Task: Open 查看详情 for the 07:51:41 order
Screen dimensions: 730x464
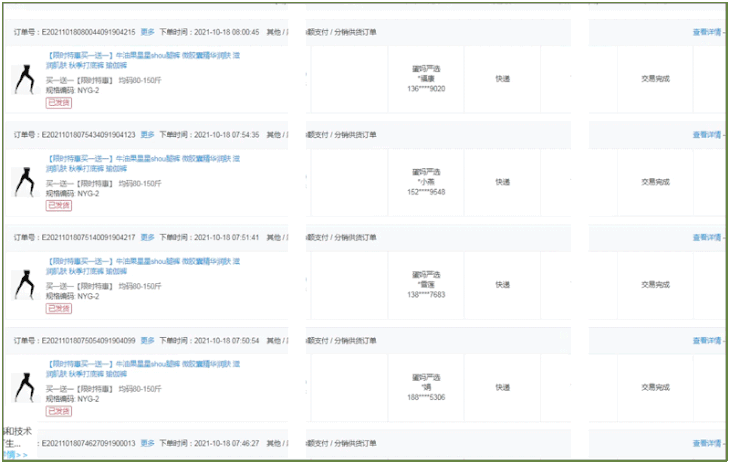Action: (708, 237)
